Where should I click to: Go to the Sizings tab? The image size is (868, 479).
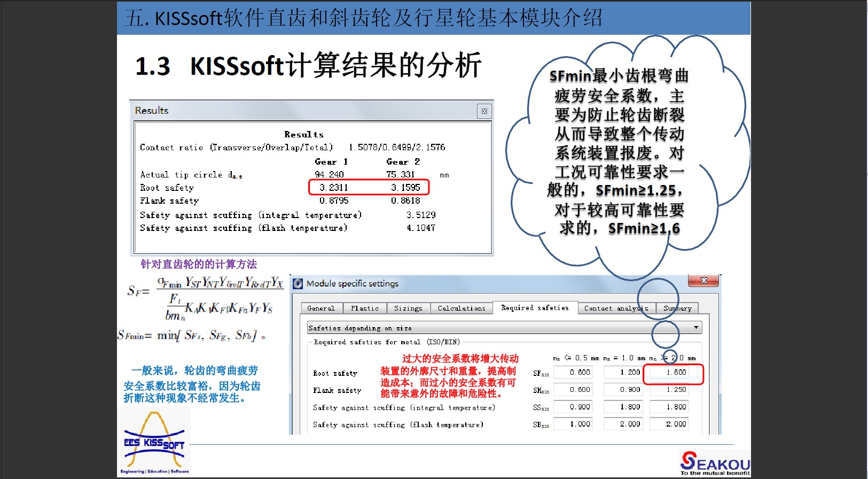(408, 308)
